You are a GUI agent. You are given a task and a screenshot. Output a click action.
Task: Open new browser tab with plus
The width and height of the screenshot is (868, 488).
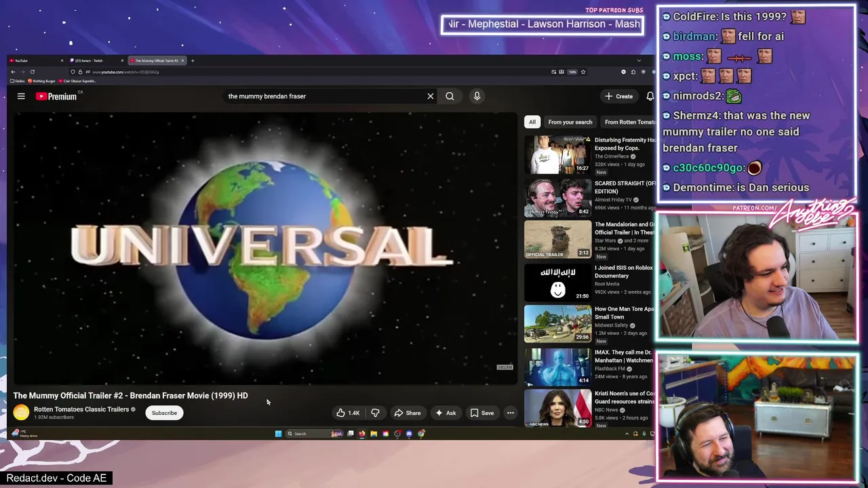pyautogui.click(x=193, y=60)
